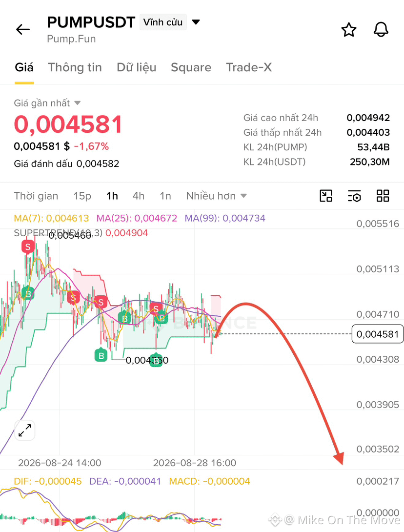Select the 1n timeframe
Image resolution: width=404 pixels, height=532 pixels.
(165, 196)
